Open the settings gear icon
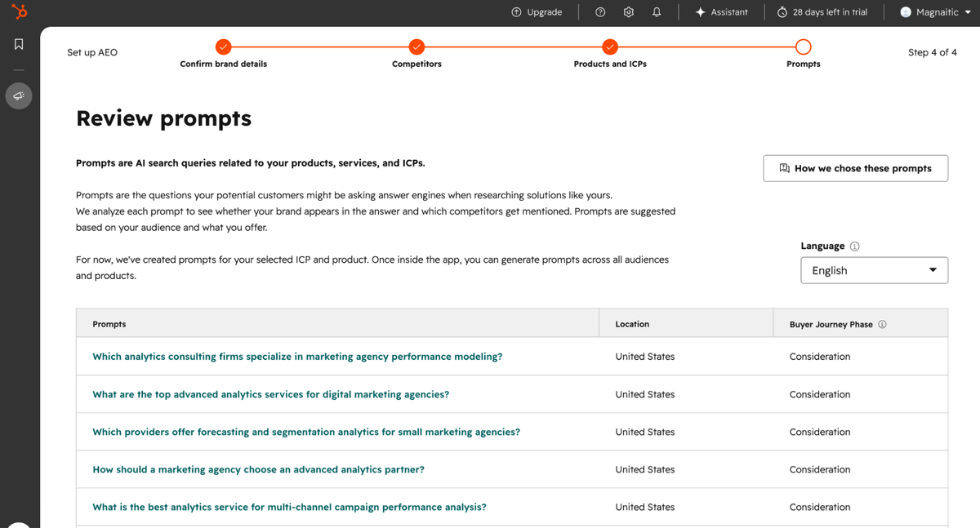 629,12
